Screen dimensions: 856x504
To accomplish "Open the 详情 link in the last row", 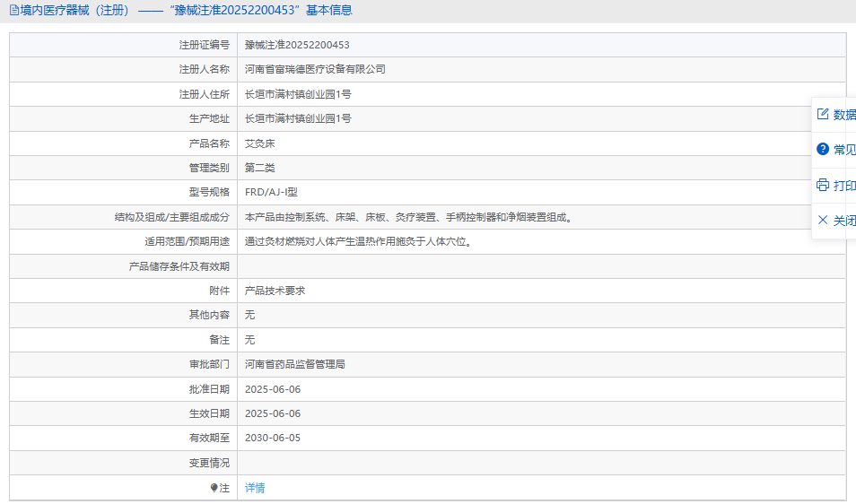I will pyautogui.click(x=255, y=488).
